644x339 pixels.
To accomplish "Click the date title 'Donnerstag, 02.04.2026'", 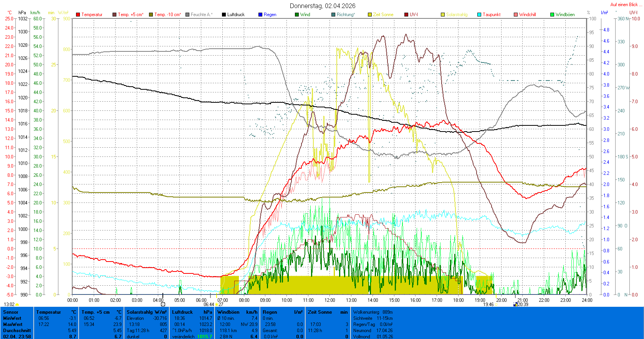I will [x=322, y=6].
